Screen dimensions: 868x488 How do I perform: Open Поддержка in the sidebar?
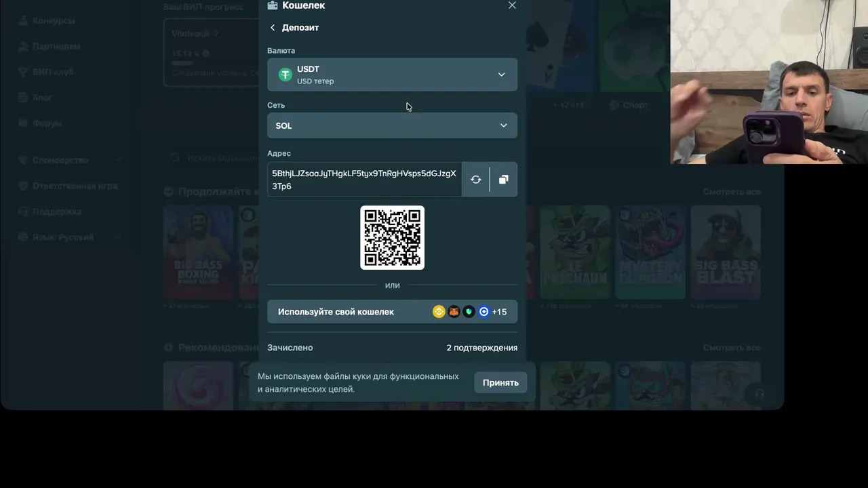pyautogui.click(x=50, y=211)
